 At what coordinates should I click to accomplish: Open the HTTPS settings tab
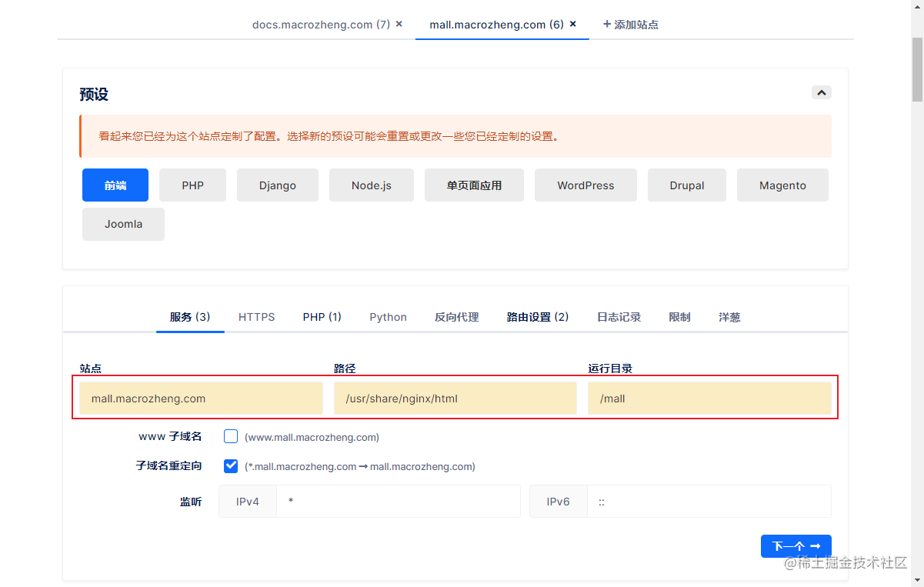(256, 317)
